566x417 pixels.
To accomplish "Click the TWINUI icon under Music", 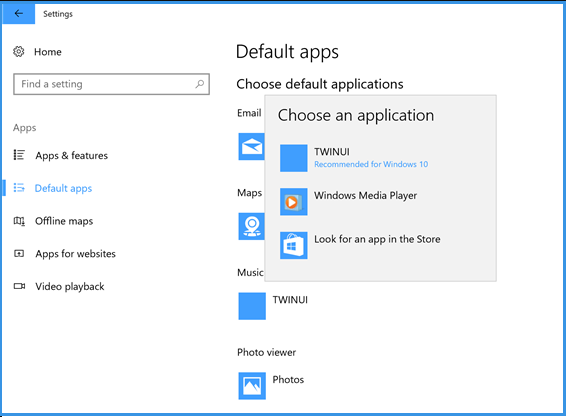I will (252, 306).
